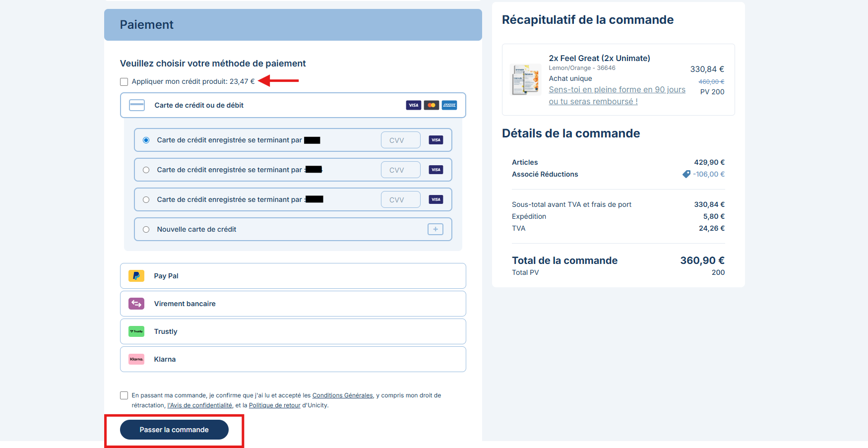This screenshot has height=448, width=868.
Task: Choose the Trustly payment method
Action: click(293, 331)
